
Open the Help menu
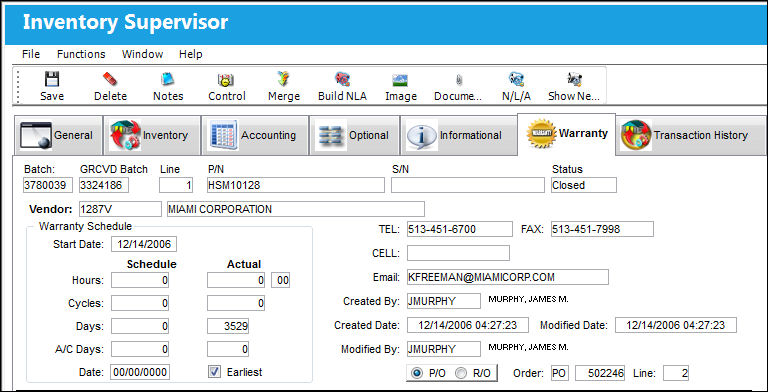191,54
